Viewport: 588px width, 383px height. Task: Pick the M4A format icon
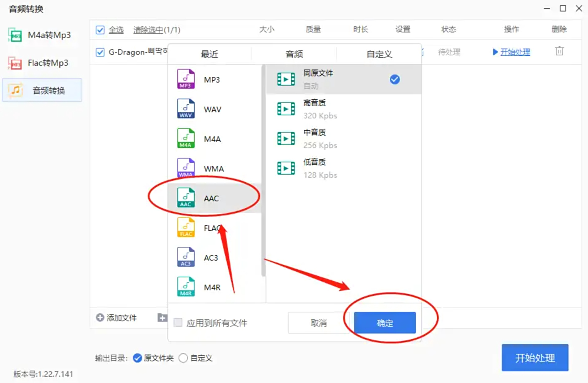tap(186, 138)
